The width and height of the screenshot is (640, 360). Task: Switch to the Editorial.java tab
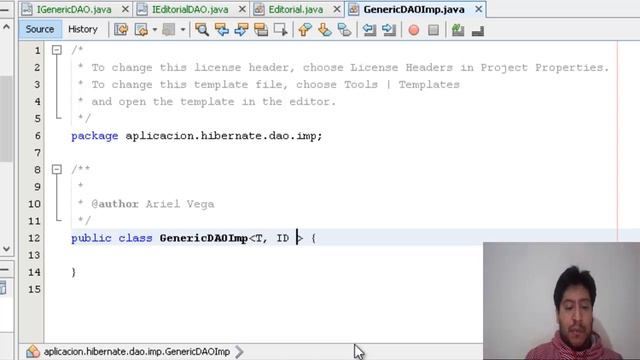[296, 9]
